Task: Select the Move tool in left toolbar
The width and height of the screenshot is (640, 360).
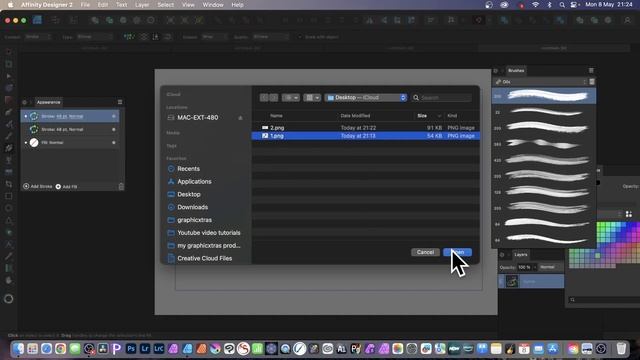Action: (x=9, y=52)
